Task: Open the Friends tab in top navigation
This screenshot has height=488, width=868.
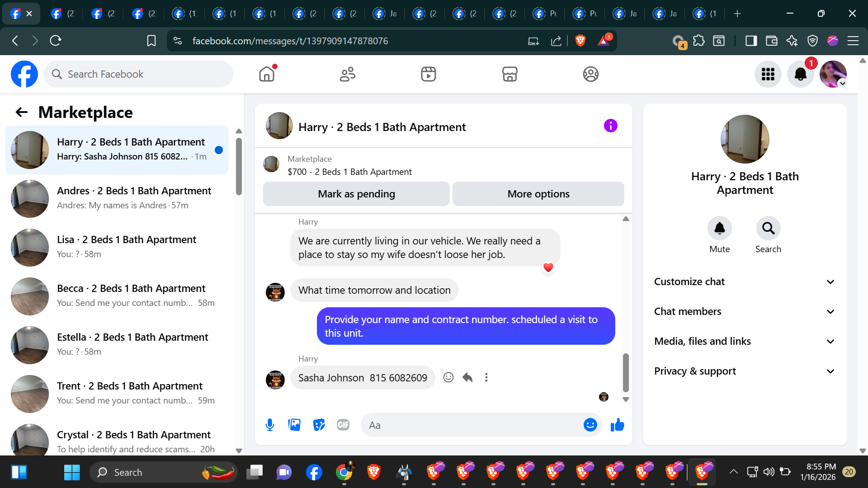Action: pos(347,74)
